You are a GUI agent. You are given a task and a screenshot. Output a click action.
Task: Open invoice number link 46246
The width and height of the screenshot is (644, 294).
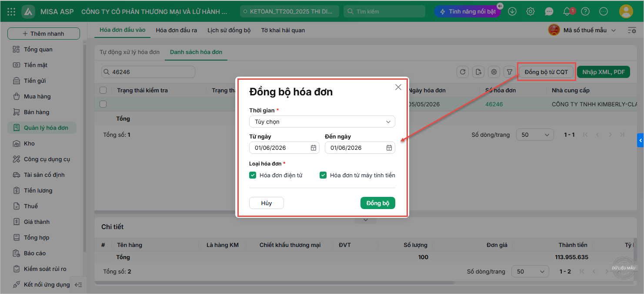pyautogui.click(x=494, y=104)
